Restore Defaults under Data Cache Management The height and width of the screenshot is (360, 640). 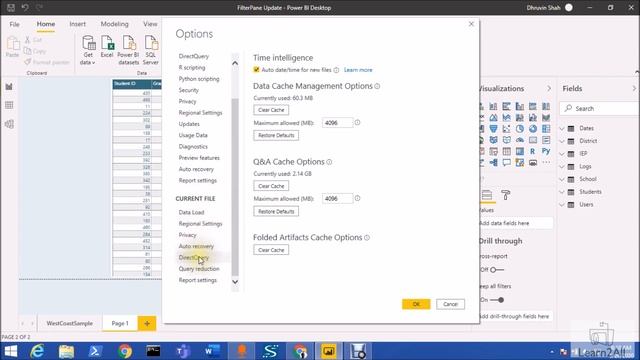tap(276, 136)
